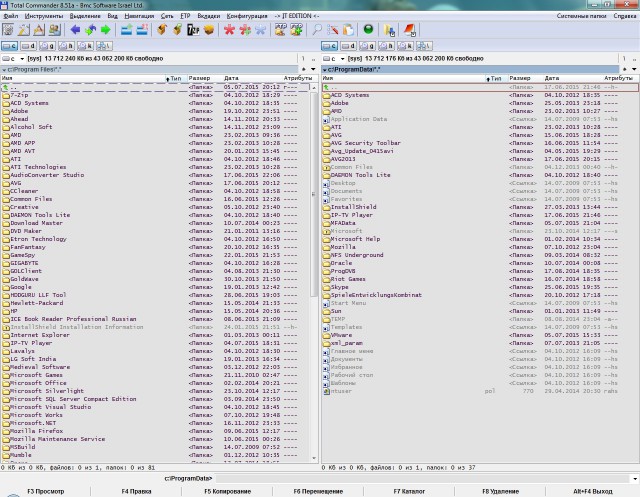
Task: Click the multi-rename tool icon beside magnifier
Action: 333,30
